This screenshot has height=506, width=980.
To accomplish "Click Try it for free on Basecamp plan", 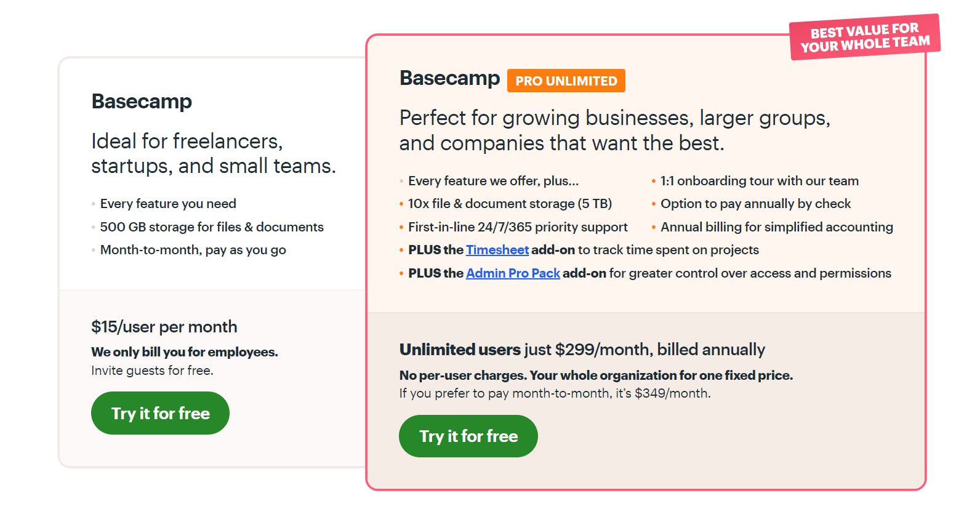I will 159,413.
